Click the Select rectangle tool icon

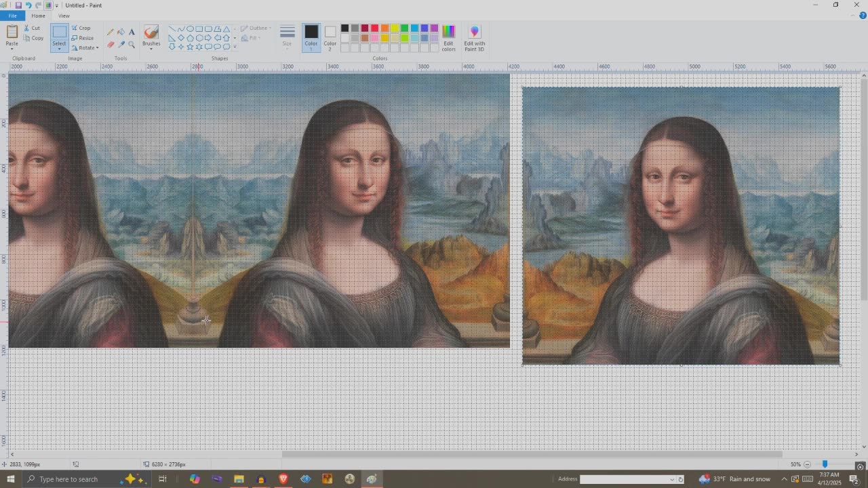coord(59,33)
